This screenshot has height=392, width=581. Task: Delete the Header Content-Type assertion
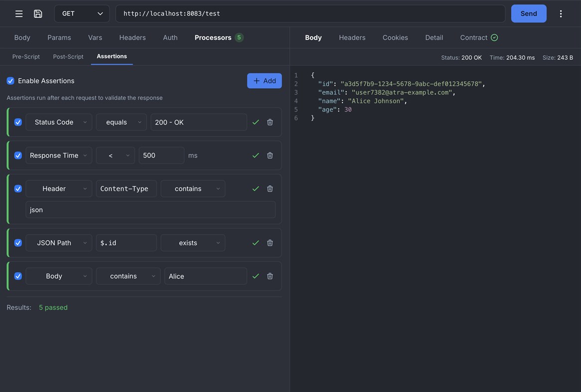(270, 189)
